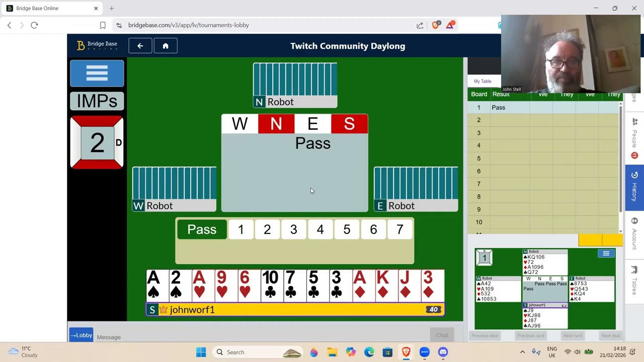Open the weather widget showing 11°C
Screen dimensions: 644x362
23,352
